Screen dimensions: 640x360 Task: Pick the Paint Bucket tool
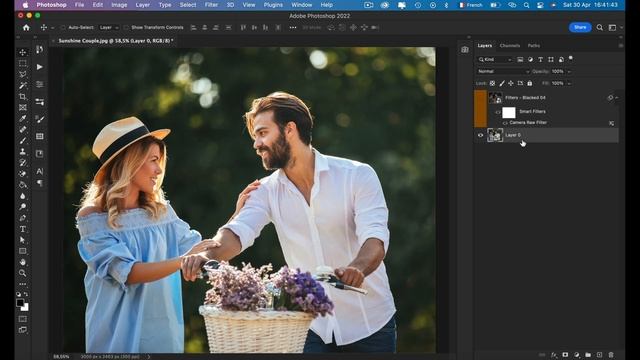pyautogui.click(x=23, y=184)
